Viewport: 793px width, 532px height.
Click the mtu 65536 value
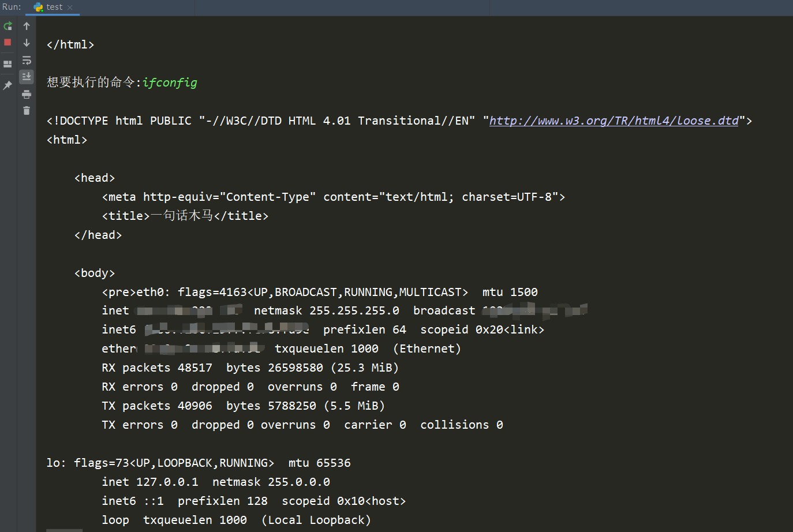pos(320,463)
